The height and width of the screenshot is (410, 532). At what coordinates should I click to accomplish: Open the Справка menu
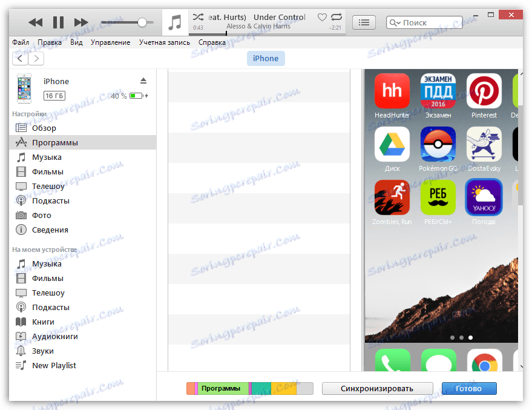[x=212, y=42]
